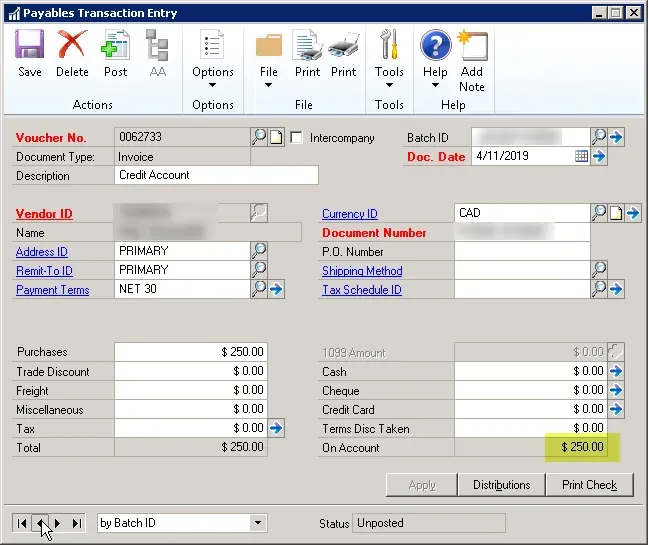This screenshot has height=545, width=648.
Task: Go to the previous record
Action: (x=41, y=523)
